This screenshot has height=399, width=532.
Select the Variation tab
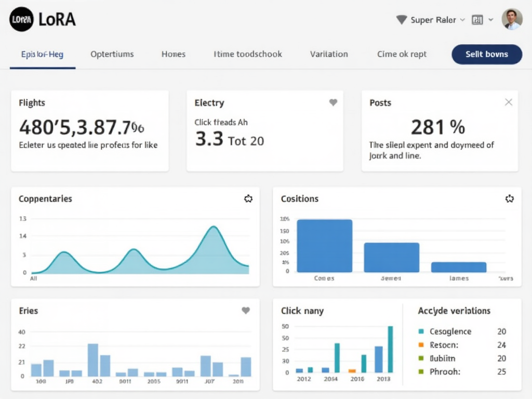(329, 54)
